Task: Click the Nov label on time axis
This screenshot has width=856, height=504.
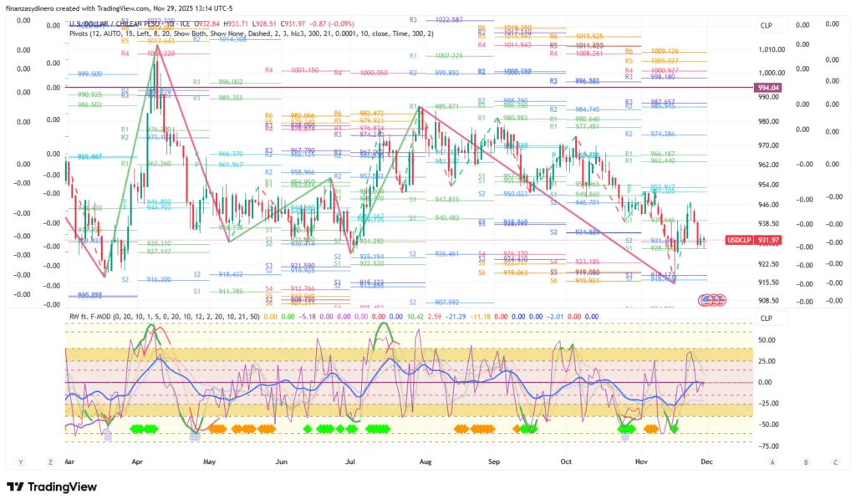Action: tap(641, 461)
